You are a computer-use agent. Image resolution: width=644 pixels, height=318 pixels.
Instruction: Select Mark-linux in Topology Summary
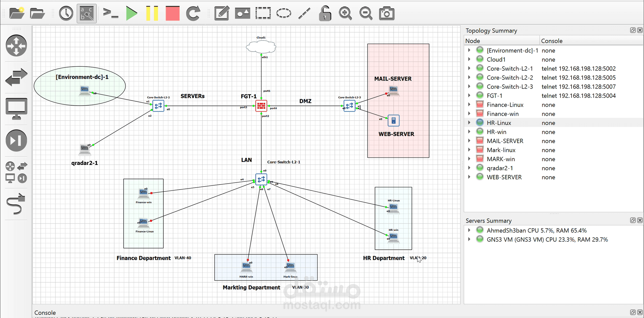pyautogui.click(x=501, y=150)
